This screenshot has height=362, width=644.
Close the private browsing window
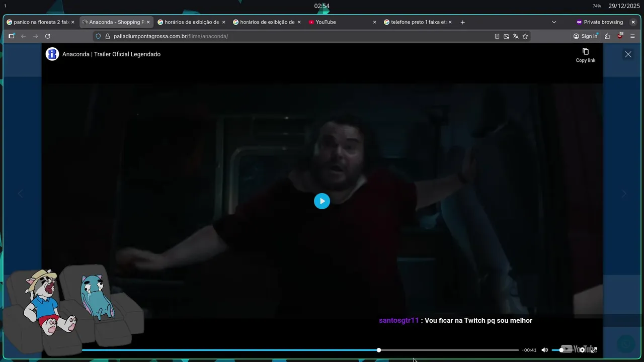tap(633, 22)
